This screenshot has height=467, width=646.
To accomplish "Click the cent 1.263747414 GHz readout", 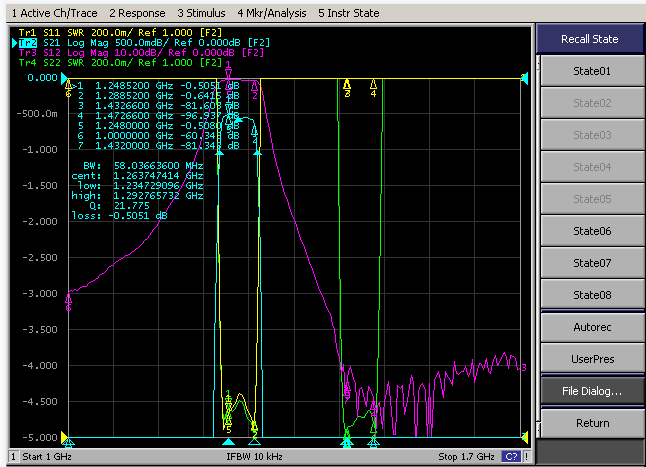I will 137,176.
